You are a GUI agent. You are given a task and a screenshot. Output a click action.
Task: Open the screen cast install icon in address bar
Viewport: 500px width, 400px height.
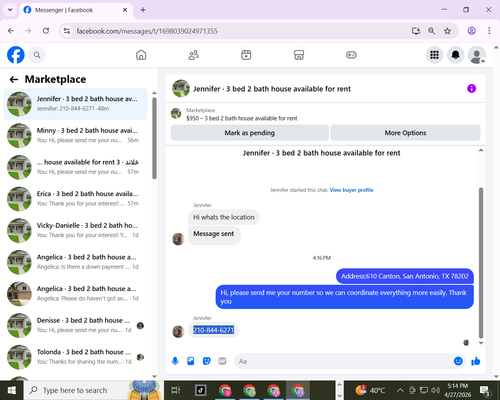416,31
